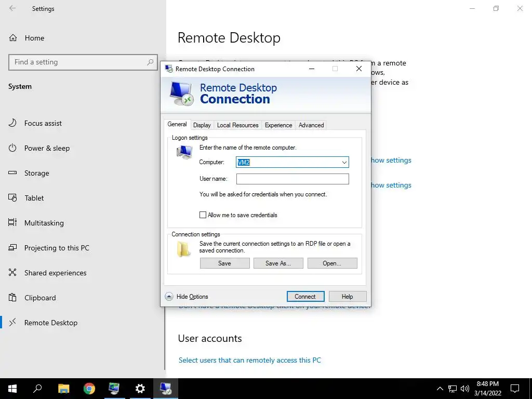Click the upper Show settings link in Settings
Image resolution: width=532 pixels, height=399 pixels.
391,160
